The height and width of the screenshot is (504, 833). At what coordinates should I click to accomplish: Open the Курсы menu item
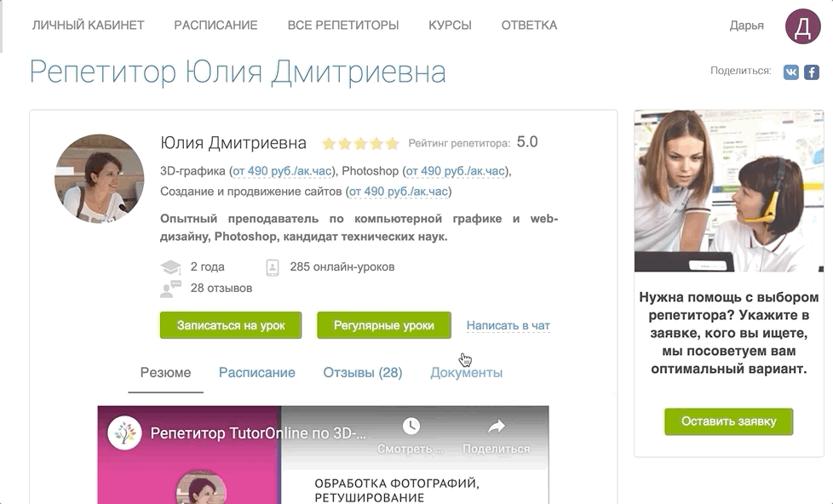[450, 25]
